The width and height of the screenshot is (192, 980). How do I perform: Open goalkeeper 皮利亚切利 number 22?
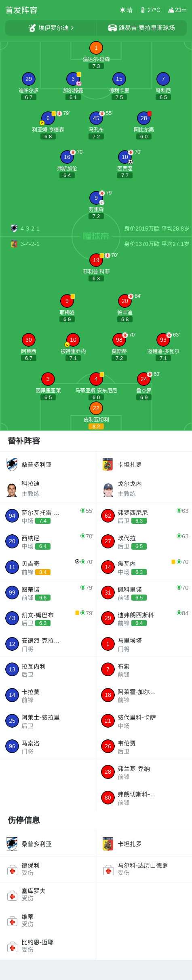click(96, 408)
